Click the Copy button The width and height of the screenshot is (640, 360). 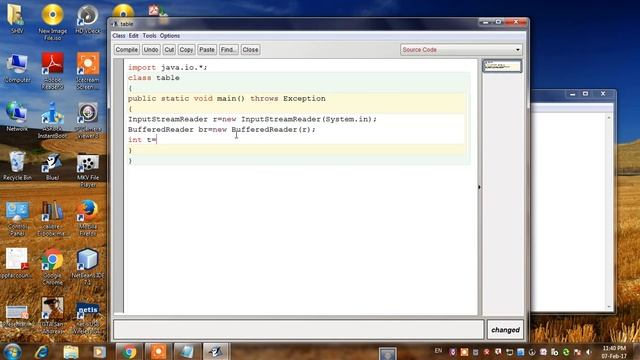(x=186, y=50)
